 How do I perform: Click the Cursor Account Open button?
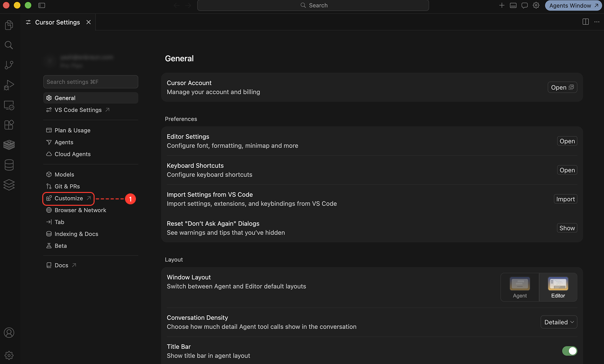[562, 87]
